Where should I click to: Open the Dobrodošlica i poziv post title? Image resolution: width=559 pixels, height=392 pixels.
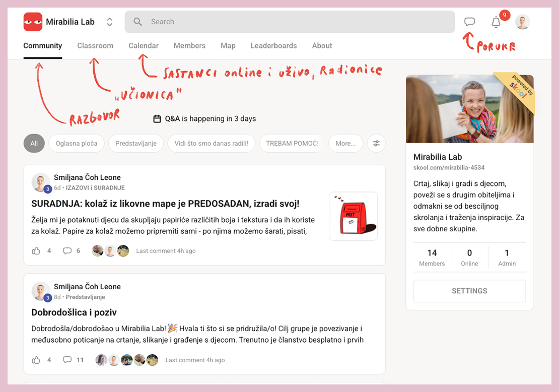tap(74, 312)
